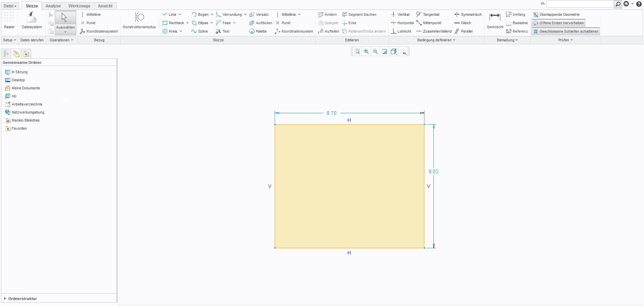Open the Linie dropdown arrow
644x306 pixels.
point(180,14)
